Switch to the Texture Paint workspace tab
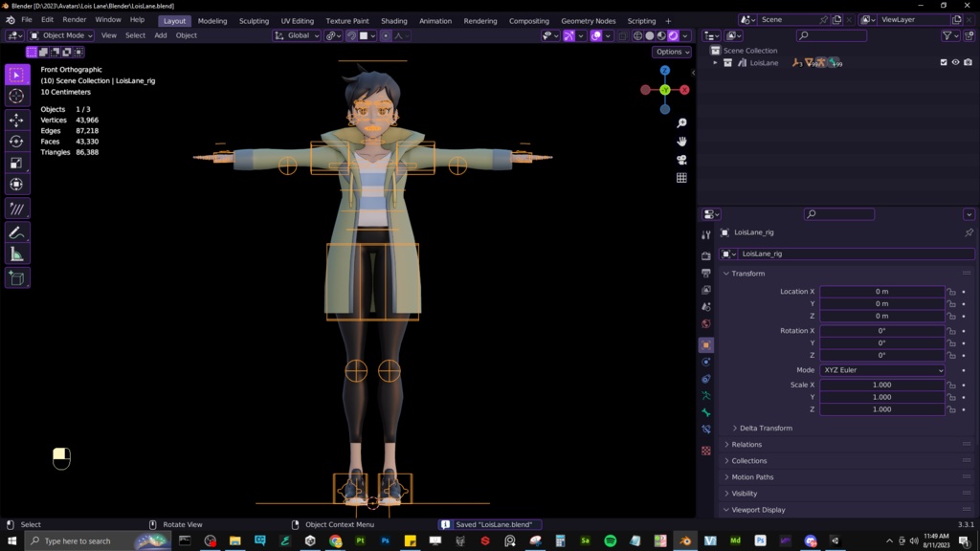 coord(346,20)
